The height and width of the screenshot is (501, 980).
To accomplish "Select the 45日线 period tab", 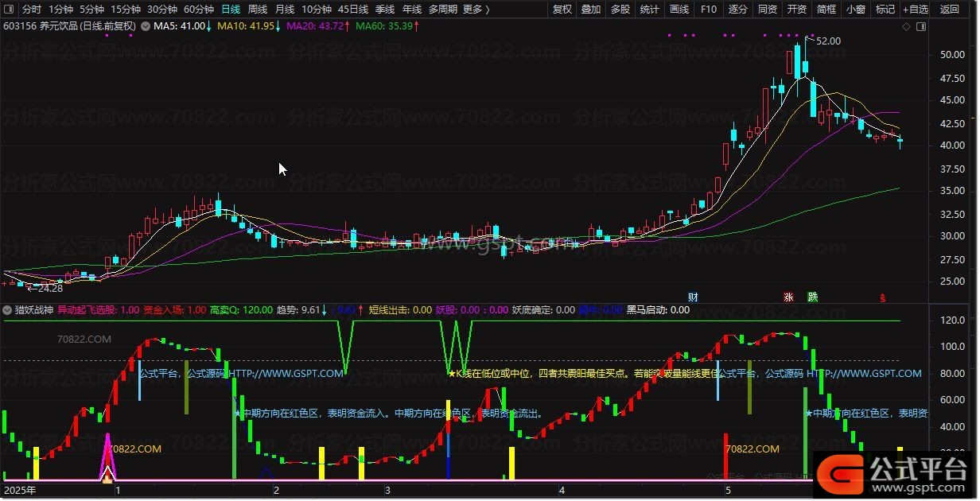I will 353,10.
